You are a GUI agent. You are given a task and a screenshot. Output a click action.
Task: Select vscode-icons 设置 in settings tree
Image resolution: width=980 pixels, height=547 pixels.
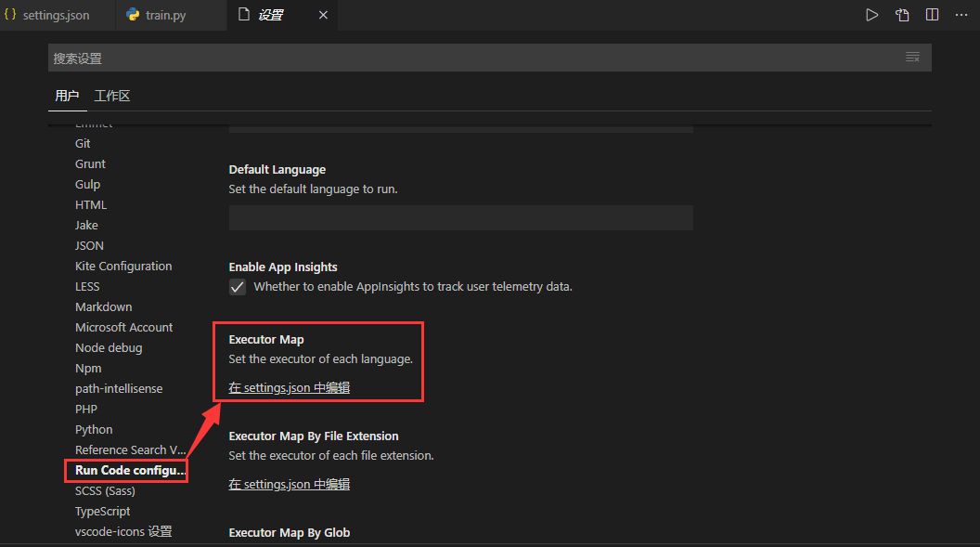[123, 532]
